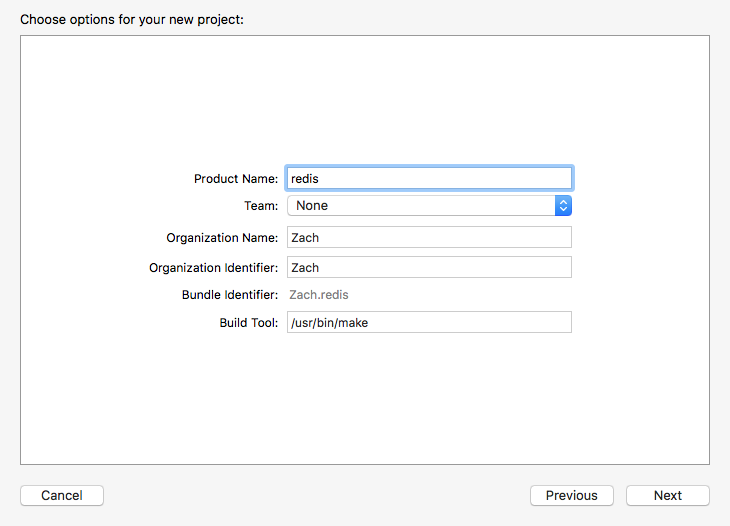The width and height of the screenshot is (730, 526).
Task: Click the word "redis" in Product Name
Action: point(304,179)
